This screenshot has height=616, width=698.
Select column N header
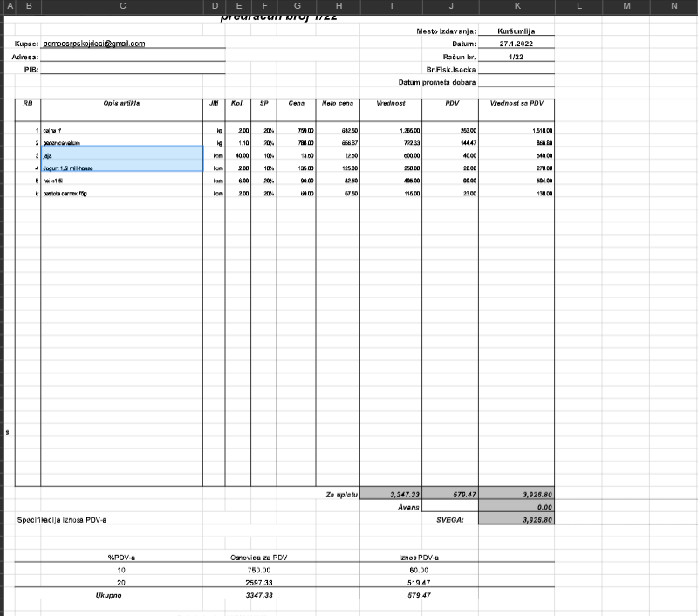tap(674, 6)
